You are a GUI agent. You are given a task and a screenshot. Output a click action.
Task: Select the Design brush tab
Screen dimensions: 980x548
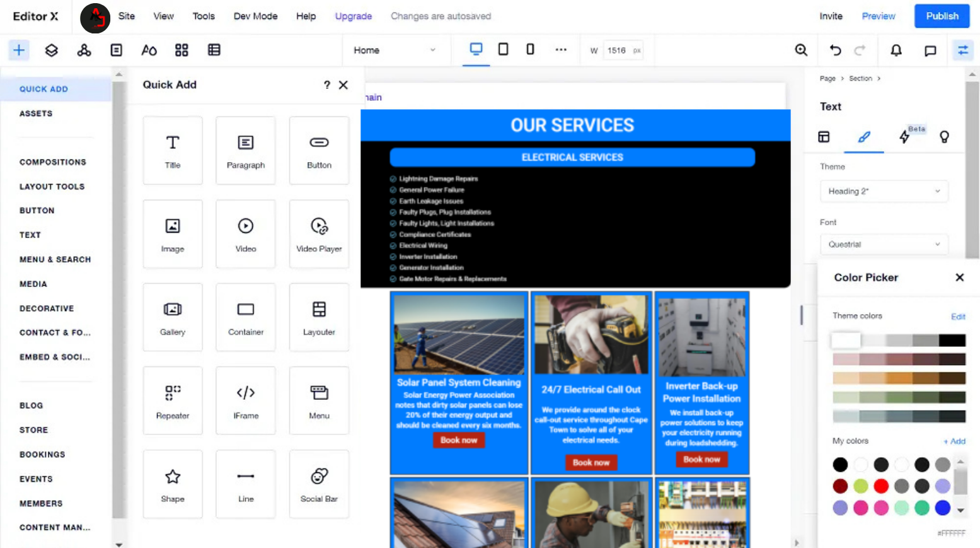(x=863, y=137)
